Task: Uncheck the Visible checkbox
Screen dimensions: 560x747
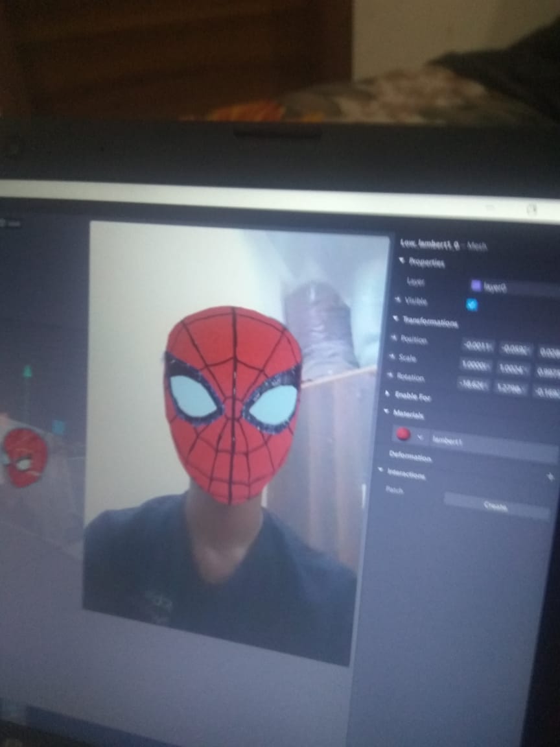Action: point(472,304)
